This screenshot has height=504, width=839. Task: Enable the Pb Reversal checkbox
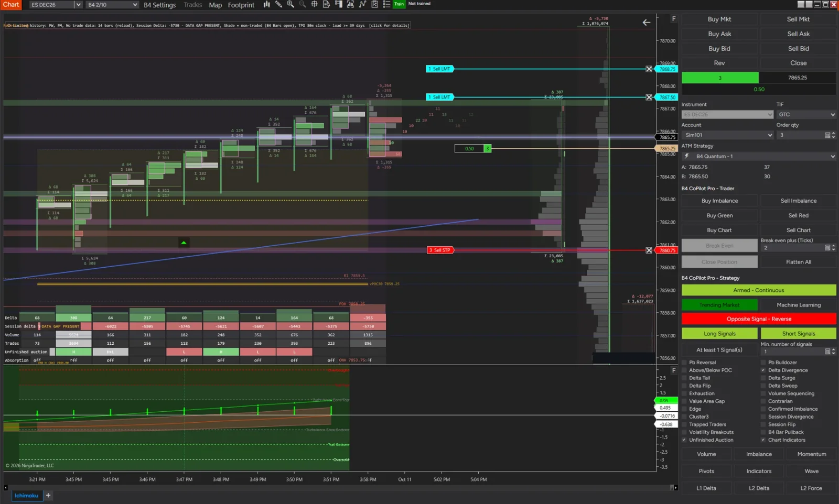(684, 363)
